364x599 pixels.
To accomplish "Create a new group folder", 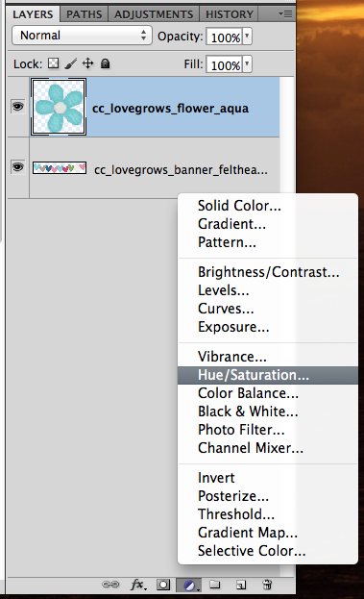I will click(x=215, y=585).
